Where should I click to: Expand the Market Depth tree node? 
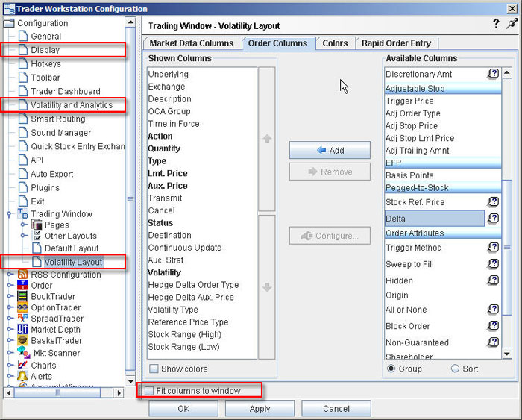(10, 330)
